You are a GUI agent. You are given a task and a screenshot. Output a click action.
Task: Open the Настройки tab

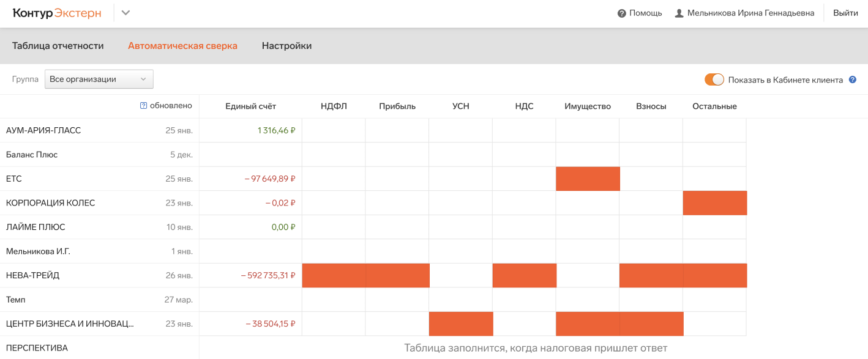coord(286,46)
